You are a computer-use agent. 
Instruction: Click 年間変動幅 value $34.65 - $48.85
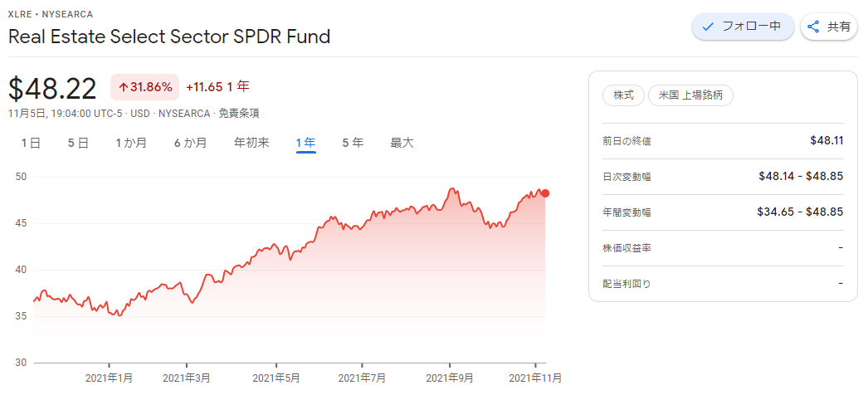[x=801, y=212]
